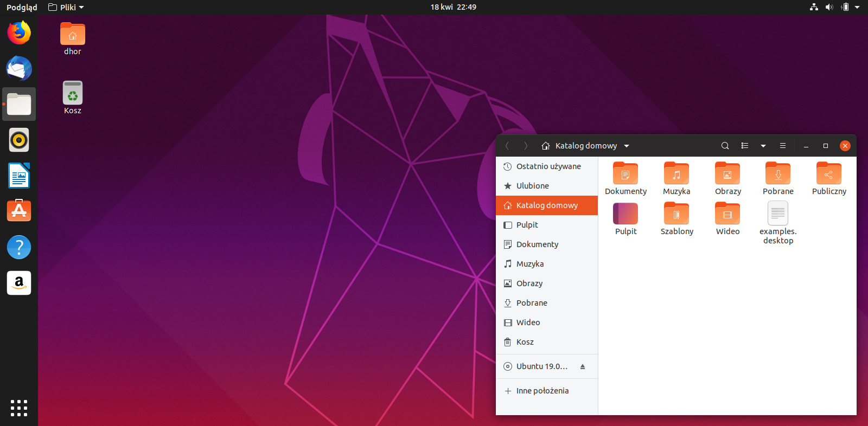Select the Szablony folder icon
This screenshot has width=868, height=426.
(x=676, y=214)
